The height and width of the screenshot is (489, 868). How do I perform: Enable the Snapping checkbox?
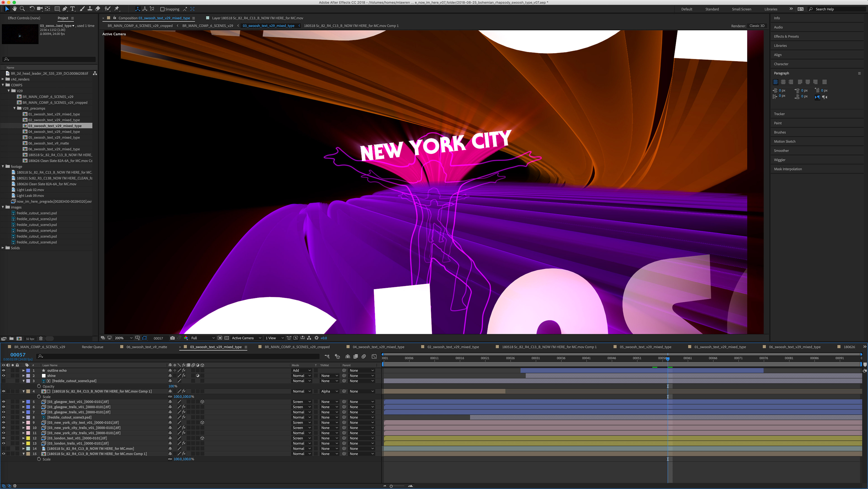tap(163, 9)
